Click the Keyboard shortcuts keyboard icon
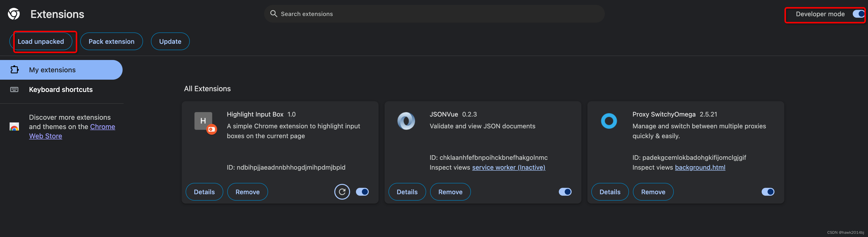868x237 pixels. click(15, 89)
